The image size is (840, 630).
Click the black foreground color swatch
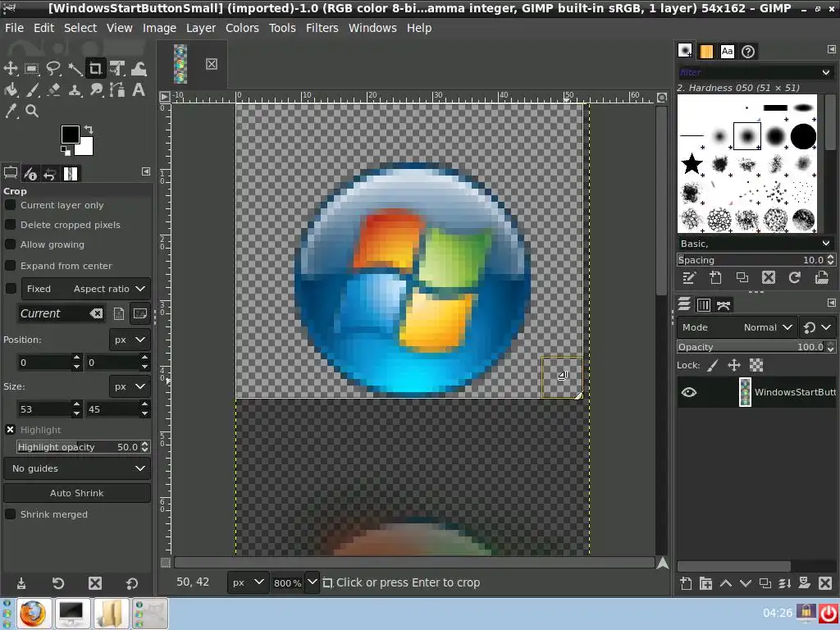69,134
